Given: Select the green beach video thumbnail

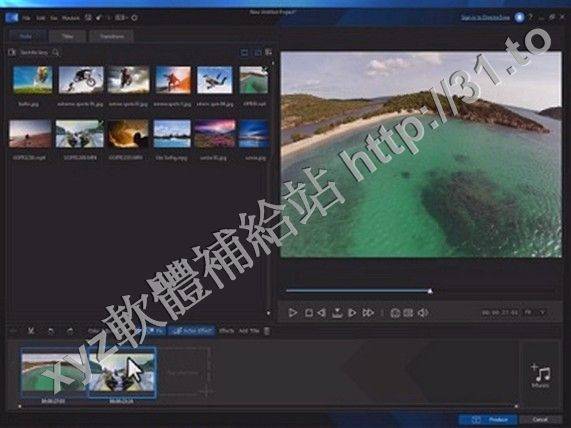Looking at the screenshot, I should click(x=254, y=80).
